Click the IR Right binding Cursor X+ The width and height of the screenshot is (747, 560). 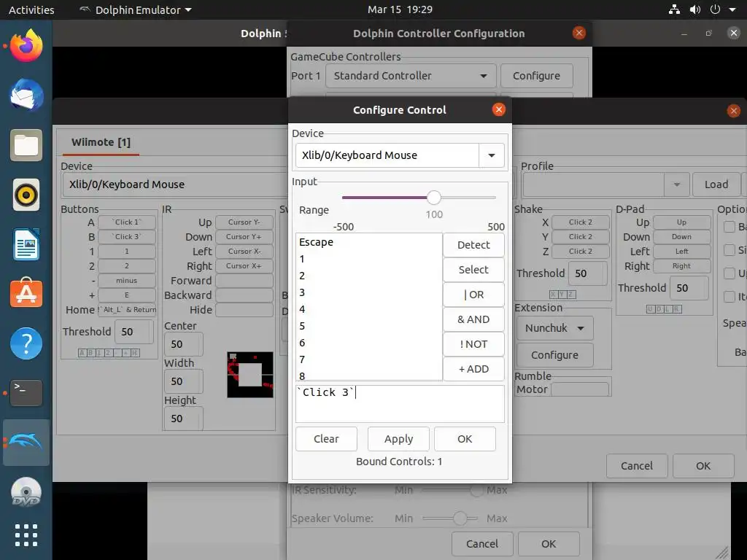244,265
